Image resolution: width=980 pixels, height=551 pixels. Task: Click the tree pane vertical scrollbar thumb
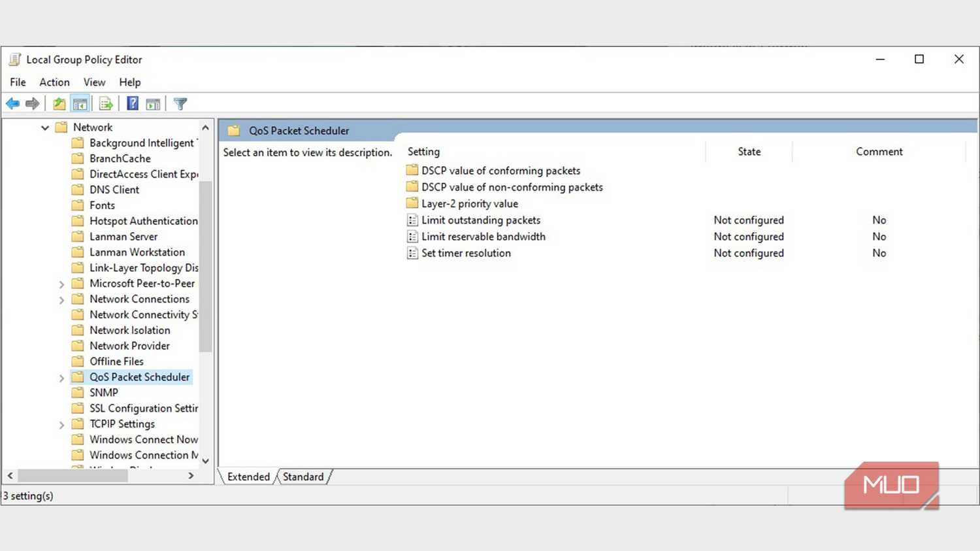click(x=205, y=266)
